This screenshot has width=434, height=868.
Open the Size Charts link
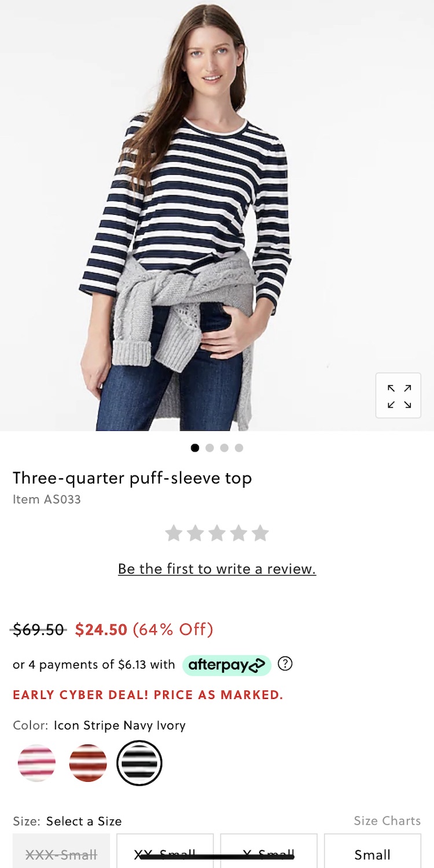click(x=387, y=821)
